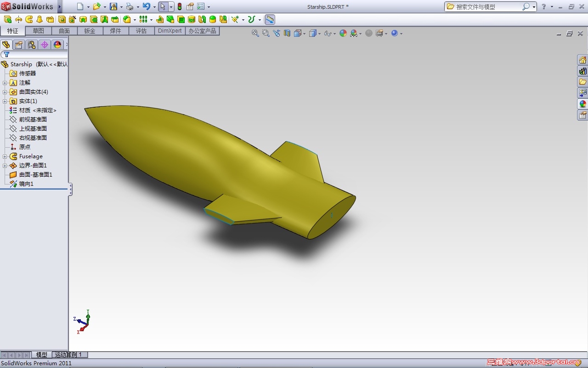
Task: Click the Rebuild traffic light icon
Action: (179, 6)
